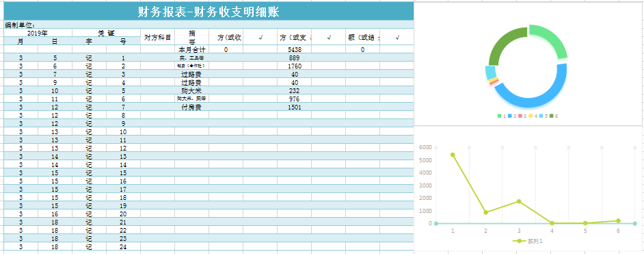Click legend swatch 3 in donut chart
The width and height of the screenshot is (644, 254).
520,116
